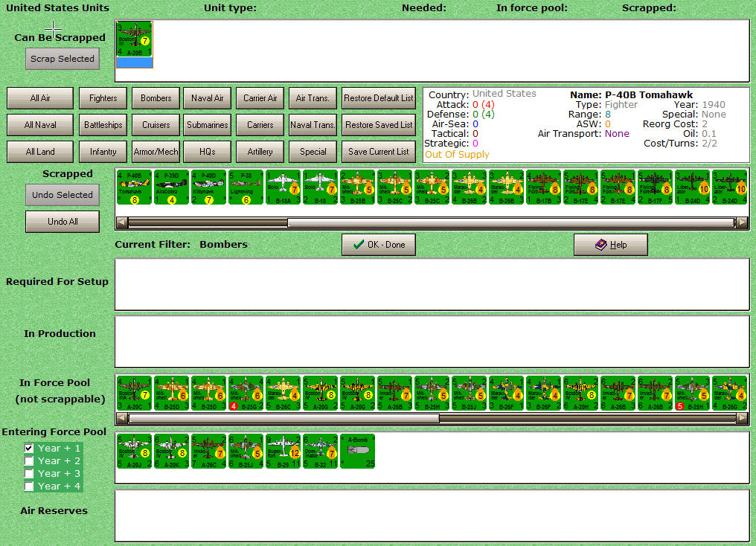
Task: Uncheck the Year + 1 checkbox
Action: coord(29,448)
